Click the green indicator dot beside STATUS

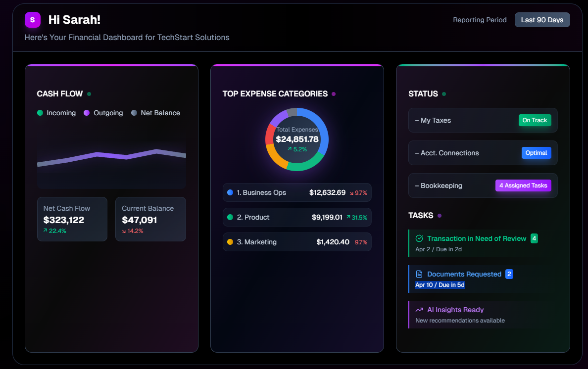(x=443, y=93)
